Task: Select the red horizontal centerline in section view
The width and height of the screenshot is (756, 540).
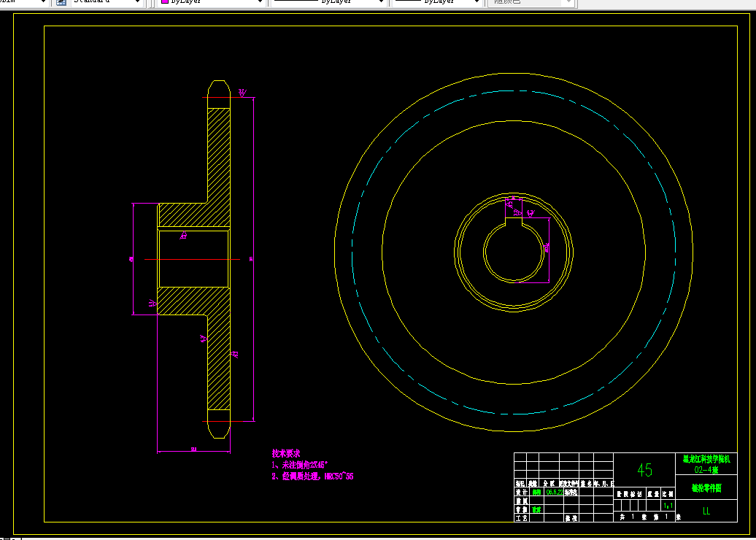Action: (192, 259)
